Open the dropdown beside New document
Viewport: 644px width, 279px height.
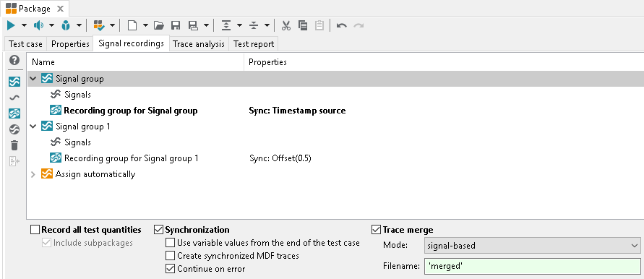(145, 26)
